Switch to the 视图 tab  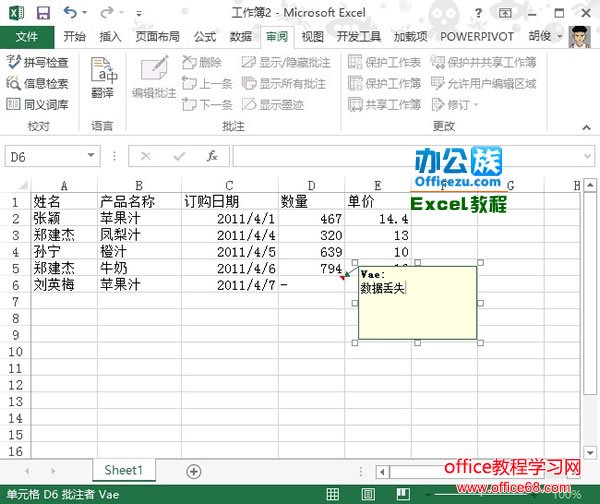313,37
